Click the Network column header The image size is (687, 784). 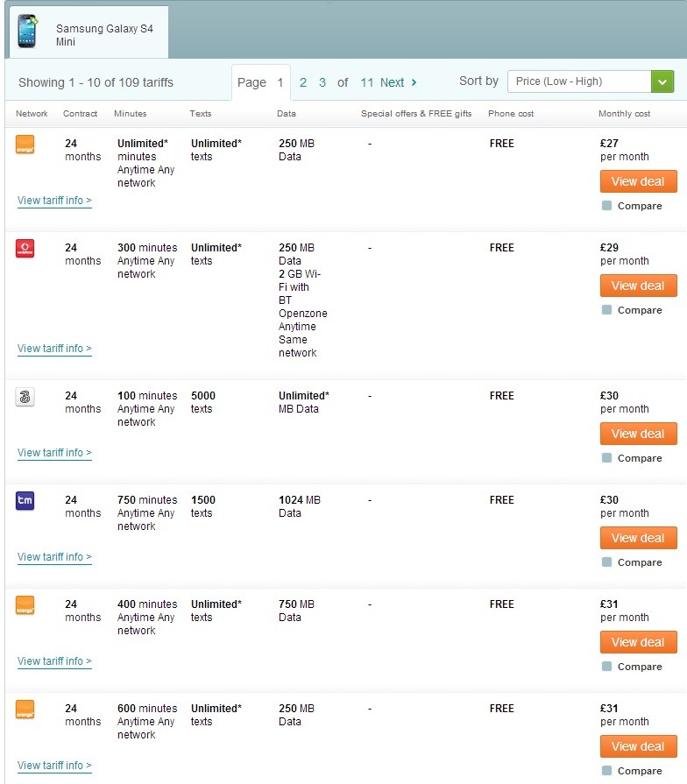[x=32, y=114]
